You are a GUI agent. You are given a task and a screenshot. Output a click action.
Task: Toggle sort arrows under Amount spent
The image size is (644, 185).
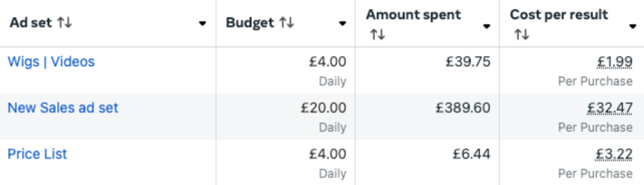coord(377,35)
